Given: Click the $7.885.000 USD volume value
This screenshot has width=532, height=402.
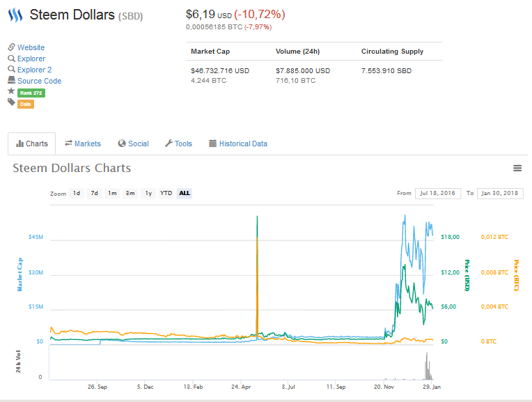Looking at the screenshot, I should [303, 70].
